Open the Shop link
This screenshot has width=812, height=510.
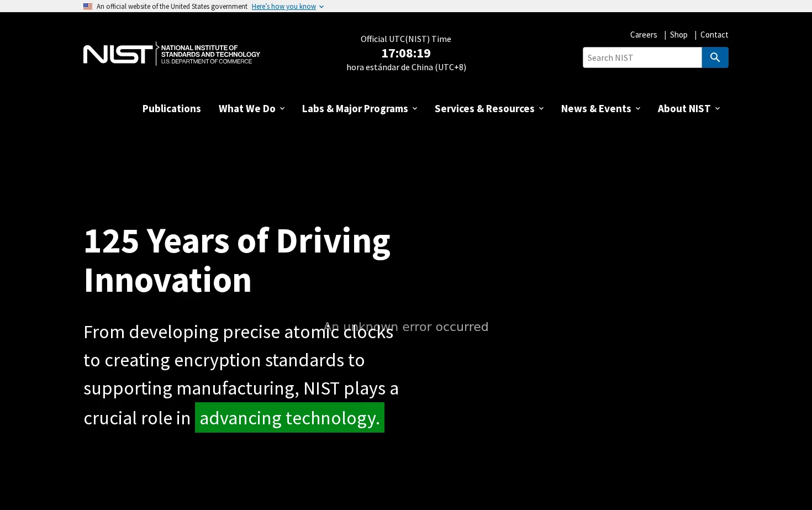pos(679,35)
